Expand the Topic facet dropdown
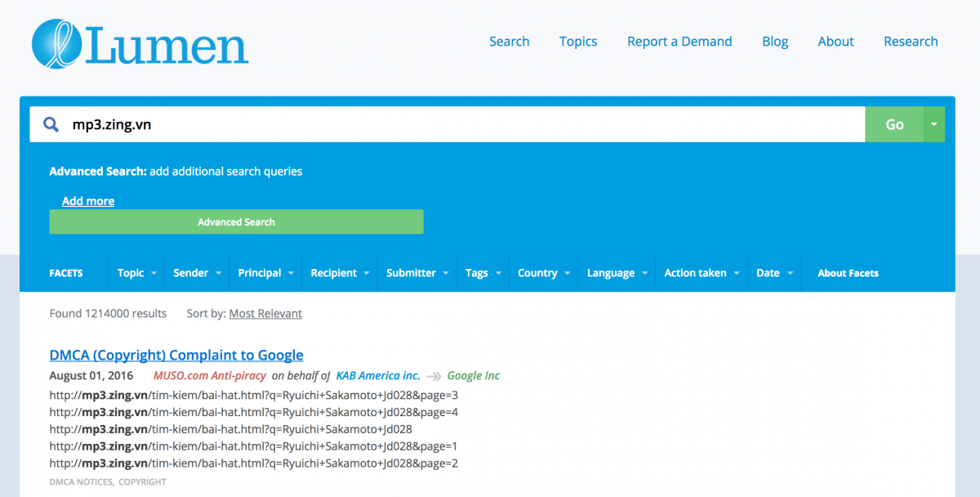This screenshot has width=980, height=497. (136, 273)
